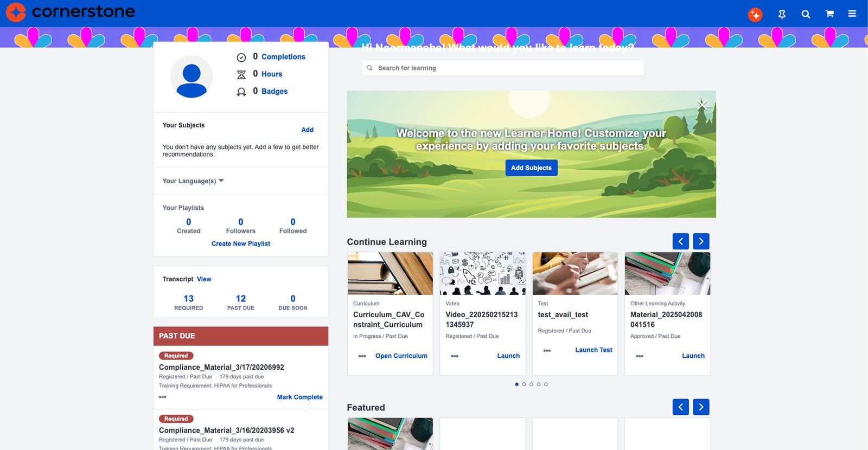Open the orange AI sparkle assistant icon
The image size is (868, 450).
[755, 15]
